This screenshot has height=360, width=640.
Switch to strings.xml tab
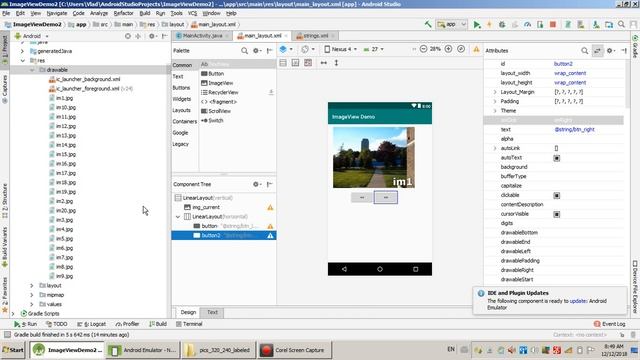click(x=315, y=36)
